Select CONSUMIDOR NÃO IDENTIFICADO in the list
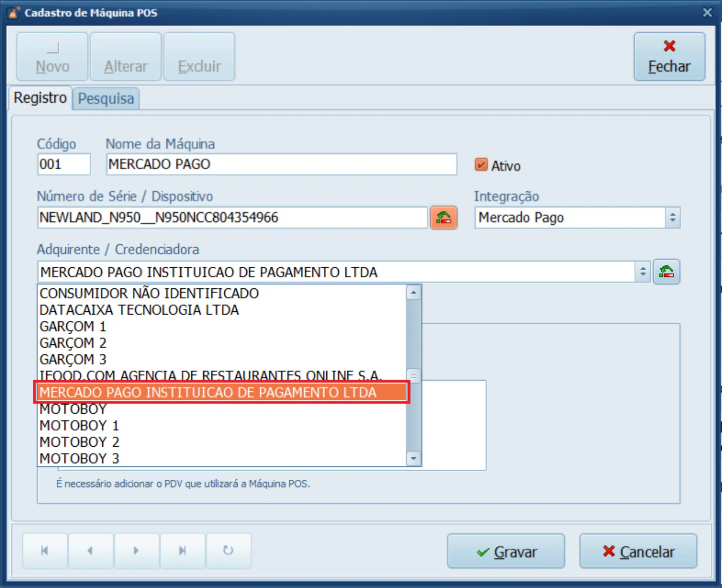The height and width of the screenshot is (588, 722). [222, 293]
